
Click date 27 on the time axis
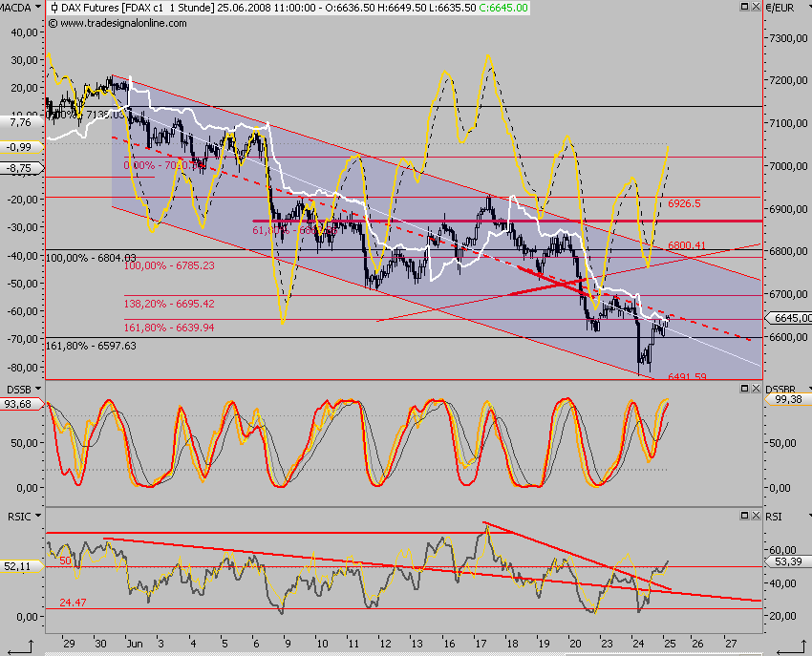(730, 644)
